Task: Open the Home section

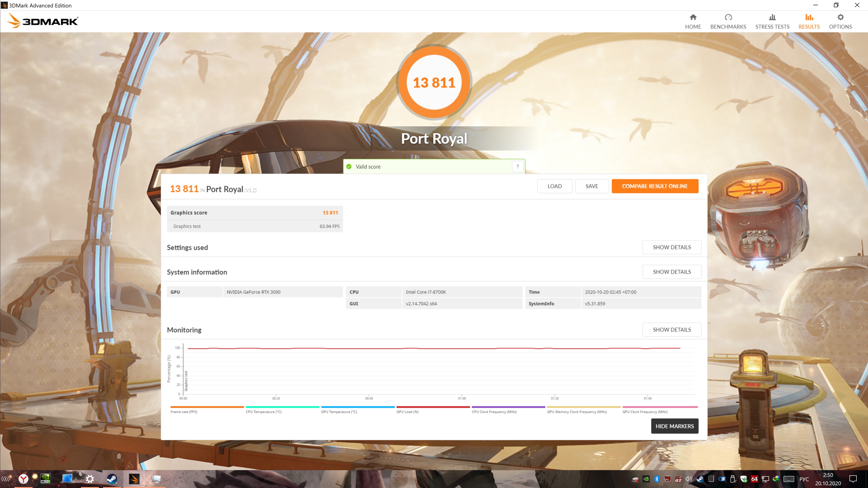Action: point(693,21)
